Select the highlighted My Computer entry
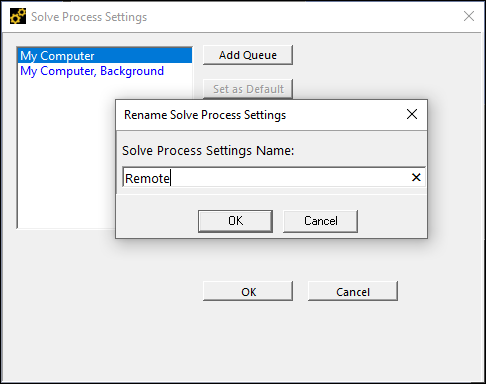486x384 pixels. (x=105, y=55)
